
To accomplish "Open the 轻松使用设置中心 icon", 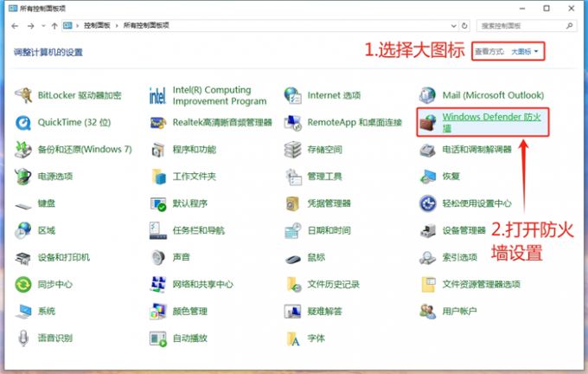I will (x=427, y=203).
